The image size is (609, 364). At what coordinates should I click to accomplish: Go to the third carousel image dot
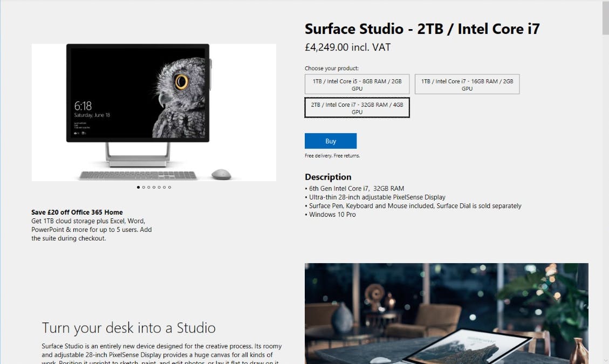click(x=149, y=187)
